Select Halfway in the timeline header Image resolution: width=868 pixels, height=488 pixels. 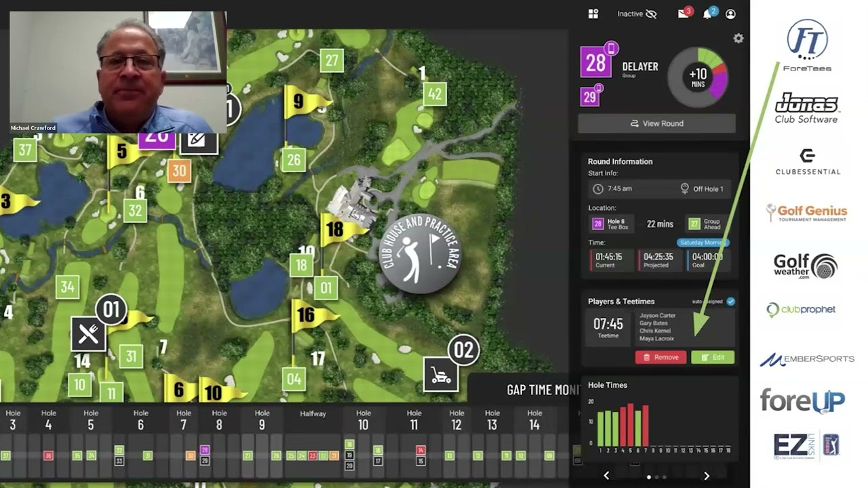click(x=313, y=413)
